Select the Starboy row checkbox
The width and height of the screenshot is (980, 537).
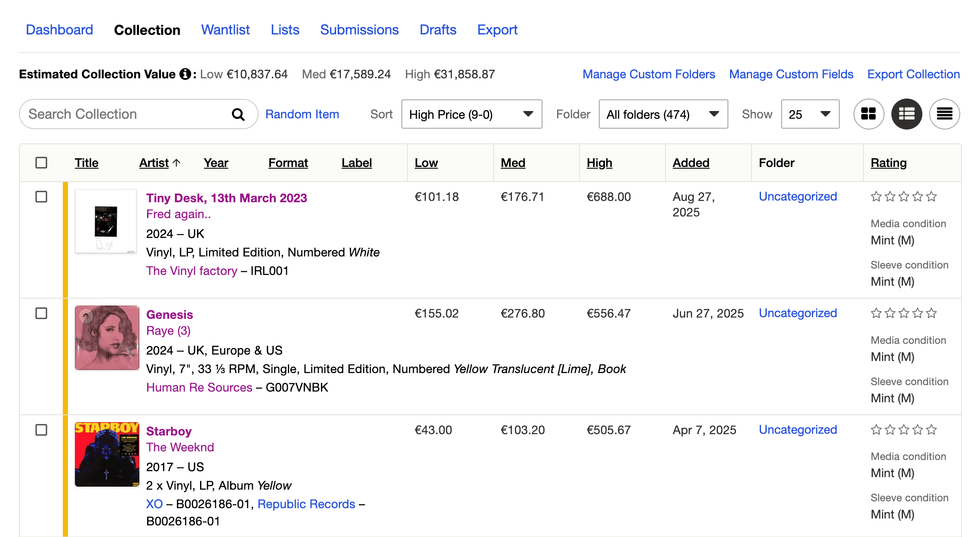point(41,430)
